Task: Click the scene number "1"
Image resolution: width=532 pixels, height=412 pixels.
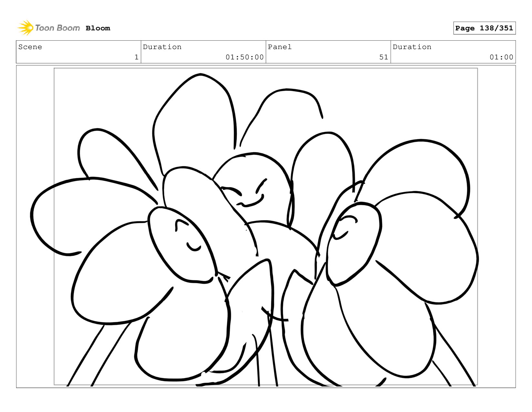Action: pyautogui.click(x=137, y=57)
